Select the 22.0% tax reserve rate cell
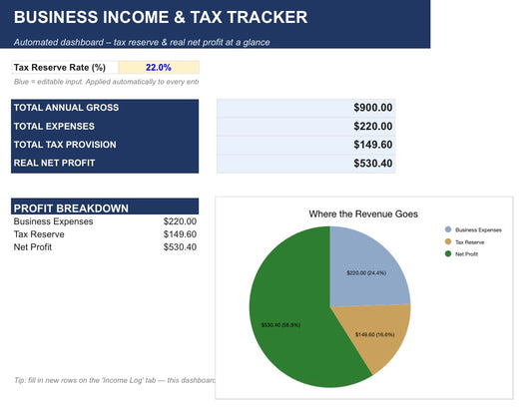532x407 pixels. pyautogui.click(x=159, y=67)
